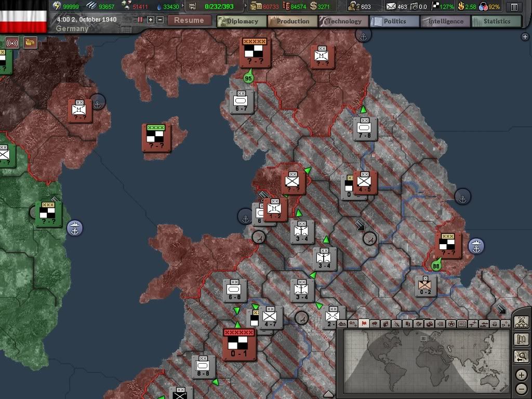Select the political flag map mode
The image size is (532, 399).
(364, 324)
